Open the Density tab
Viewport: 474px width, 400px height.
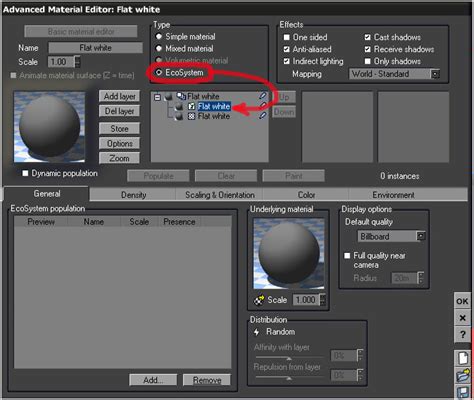point(133,195)
